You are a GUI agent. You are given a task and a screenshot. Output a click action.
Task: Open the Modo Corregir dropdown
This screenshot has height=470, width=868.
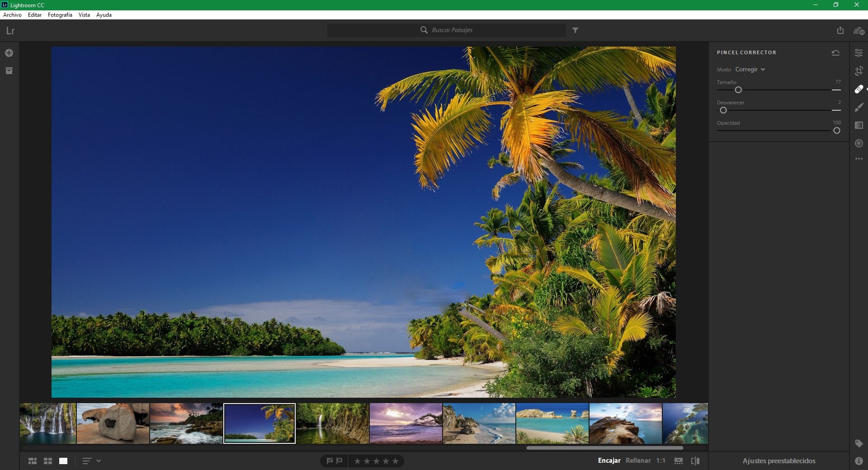pyautogui.click(x=750, y=69)
